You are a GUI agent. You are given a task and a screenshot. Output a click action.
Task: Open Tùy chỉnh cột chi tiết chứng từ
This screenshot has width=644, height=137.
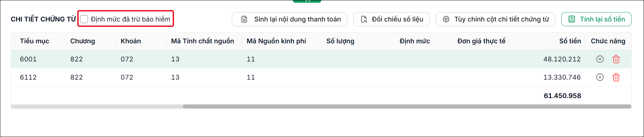(495, 19)
